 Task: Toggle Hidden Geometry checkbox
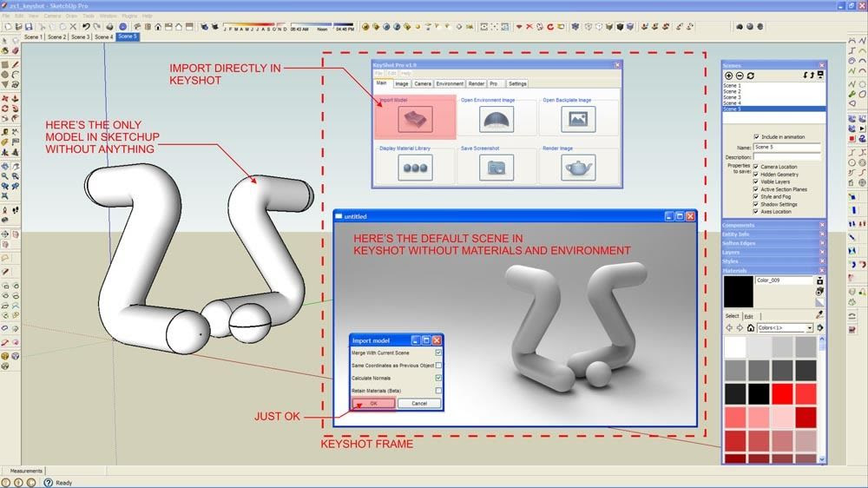pyautogui.click(x=756, y=175)
